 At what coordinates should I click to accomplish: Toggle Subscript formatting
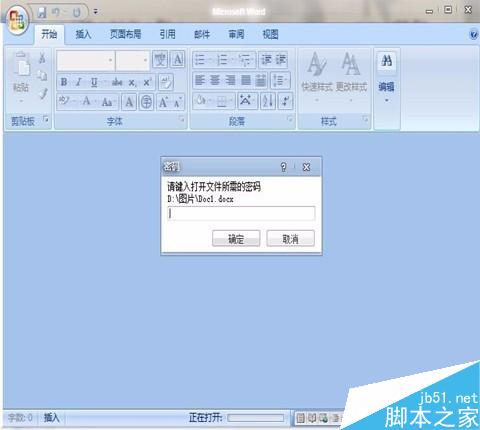pos(132,82)
